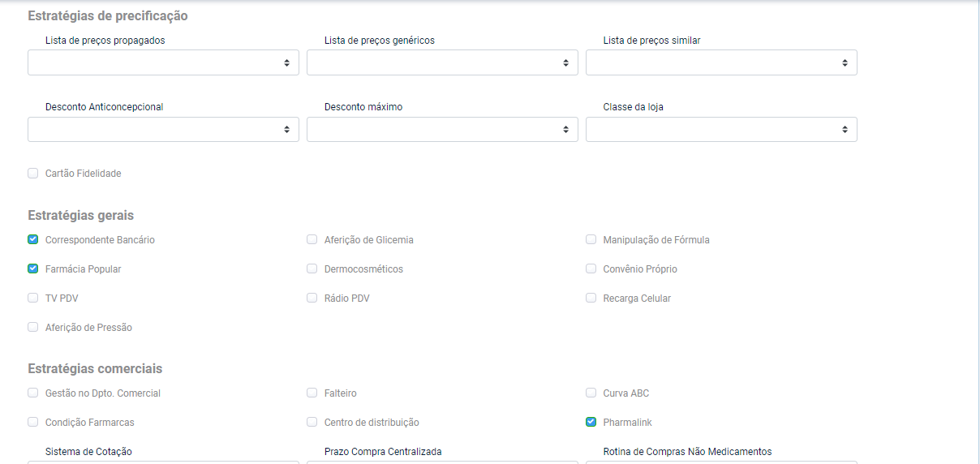Expand the Lista de preços genéricos dropdown

click(442, 62)
